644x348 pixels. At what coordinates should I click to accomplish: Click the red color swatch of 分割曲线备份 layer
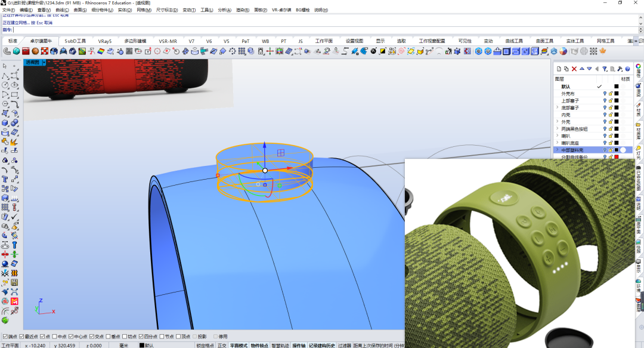(617, 157)
